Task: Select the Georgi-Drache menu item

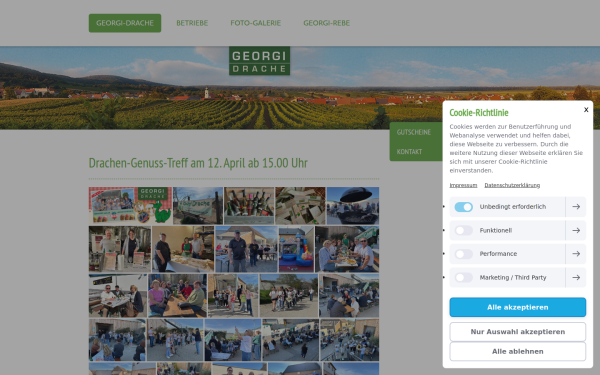Action: tap(125, 23)
